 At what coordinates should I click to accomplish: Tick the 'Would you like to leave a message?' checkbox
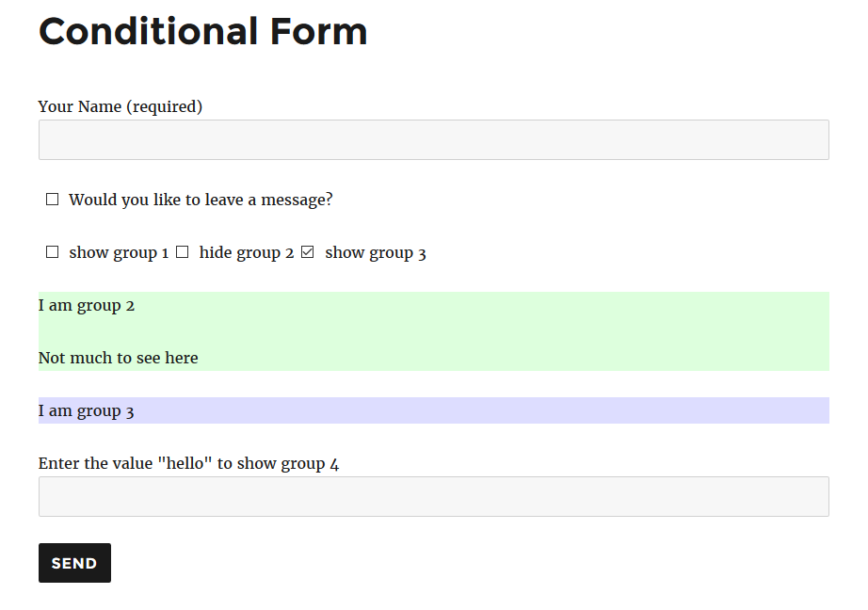(x=52, y=200)
